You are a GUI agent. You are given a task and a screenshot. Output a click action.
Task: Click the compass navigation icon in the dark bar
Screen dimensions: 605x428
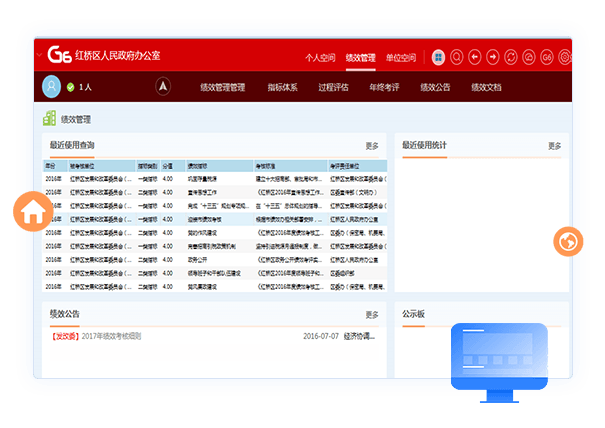point(163,86)
